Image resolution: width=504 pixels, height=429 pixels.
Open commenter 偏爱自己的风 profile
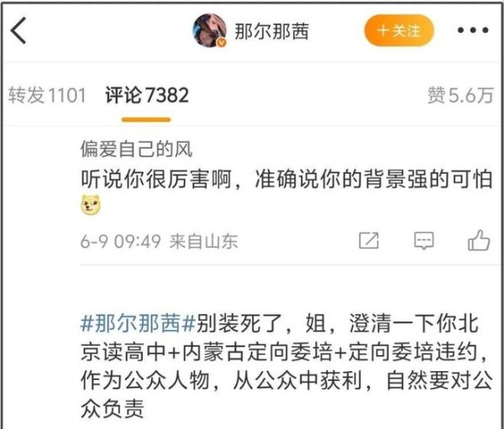click(x=136, y=149)
